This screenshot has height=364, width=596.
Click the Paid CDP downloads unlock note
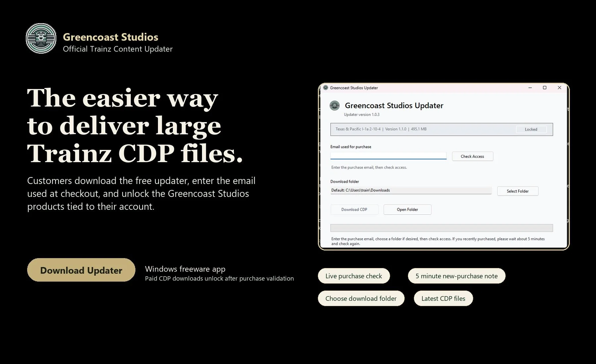pyautogui.click(x=220, y=279)
